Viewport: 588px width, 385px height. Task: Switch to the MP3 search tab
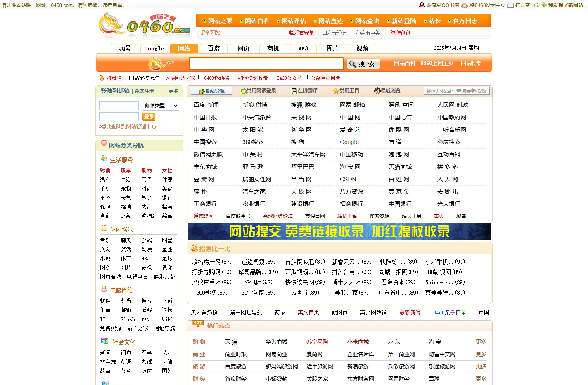[x=303, y=48]
